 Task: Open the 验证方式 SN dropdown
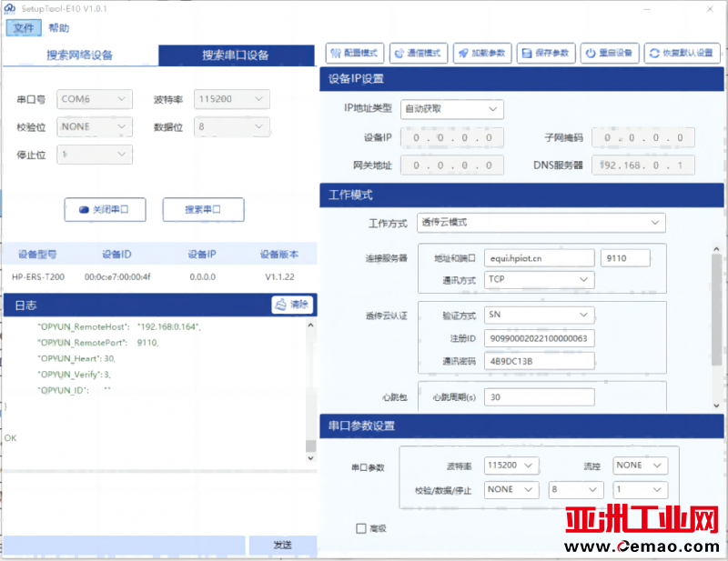pos(540,316)
